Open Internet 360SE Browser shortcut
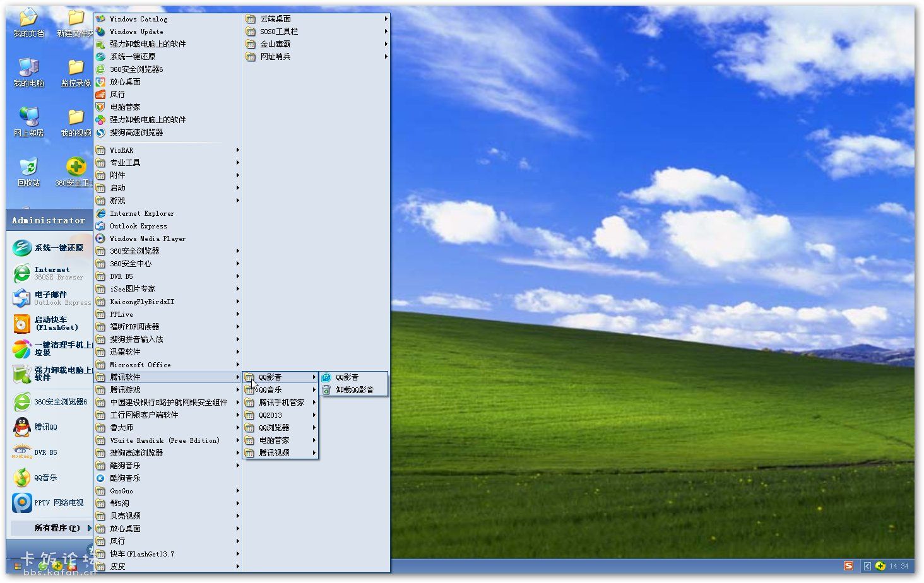Viewport: 924px width, 583px height. click(x=50, y=273)
